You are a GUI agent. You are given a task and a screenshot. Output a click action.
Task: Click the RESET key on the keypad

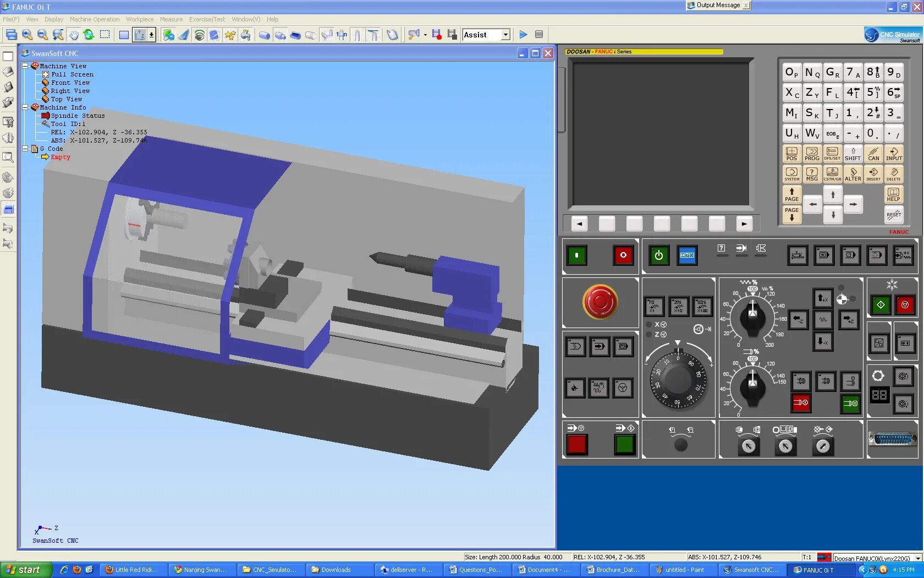coord(894,214)
